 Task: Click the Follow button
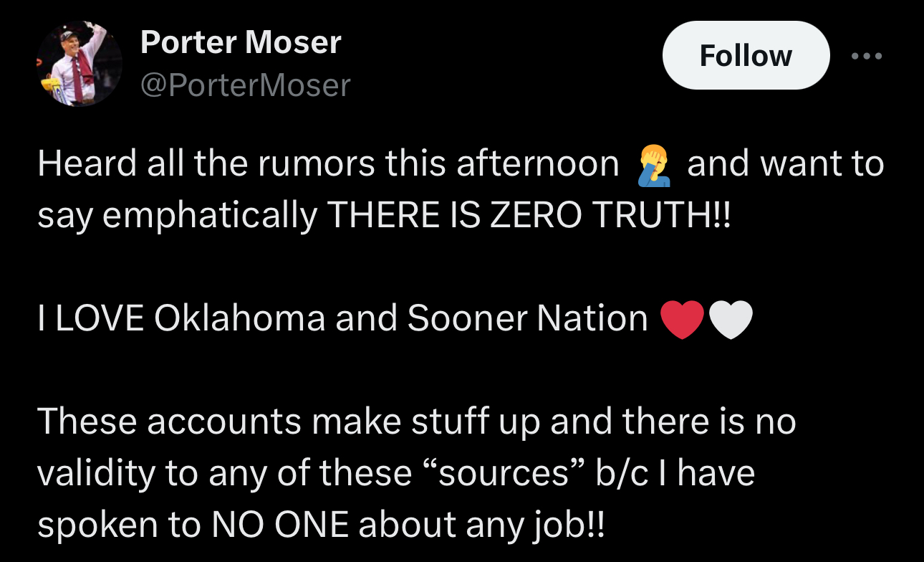[x=746, y=55]
